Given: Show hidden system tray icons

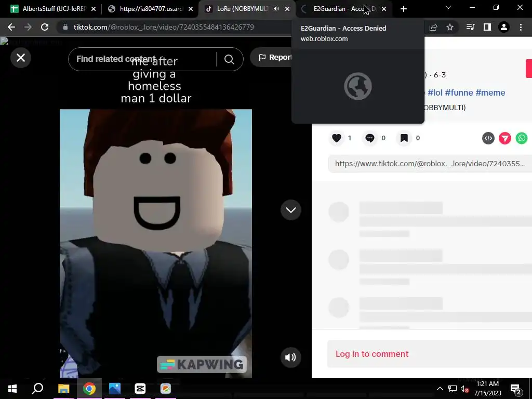Looking at the screenshot, I should pyautogui.click(x=440, y=389).
